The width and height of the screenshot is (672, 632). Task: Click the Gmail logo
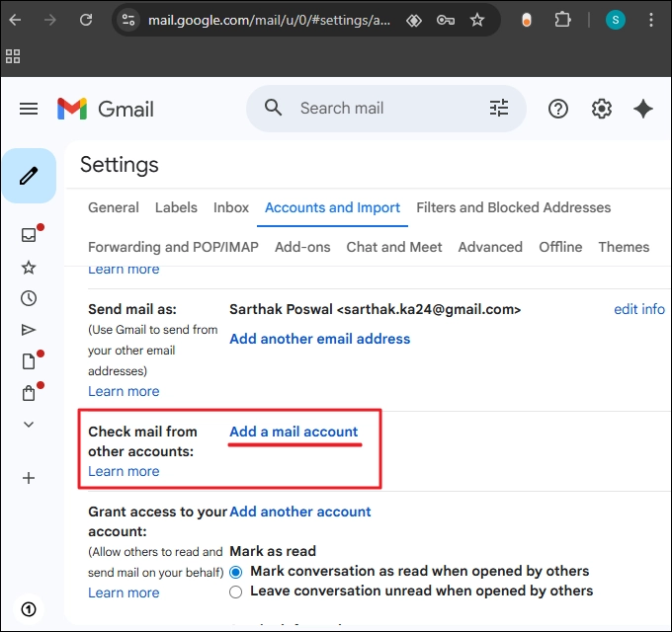click(x=106, y=109)
